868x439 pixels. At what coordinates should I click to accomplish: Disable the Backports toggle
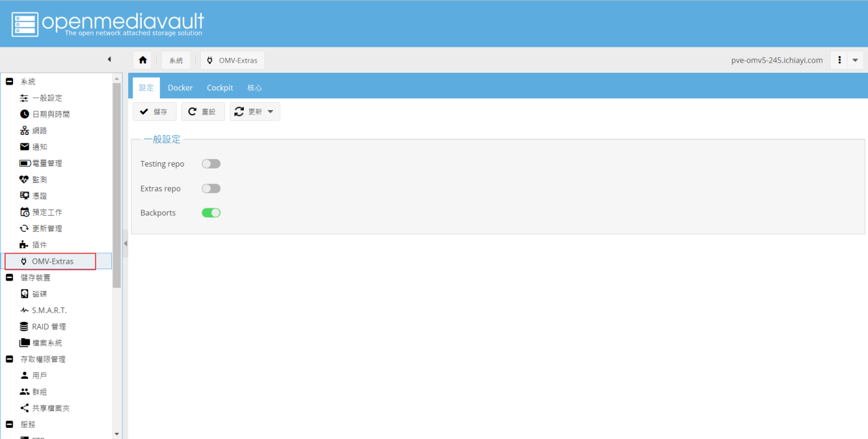[211, 213]
